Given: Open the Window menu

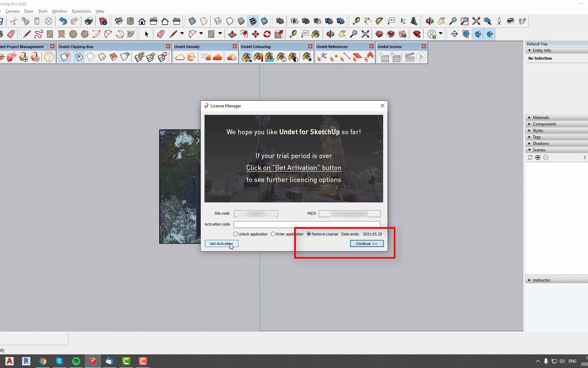Looking at the screenshot, I should point(59,11).
